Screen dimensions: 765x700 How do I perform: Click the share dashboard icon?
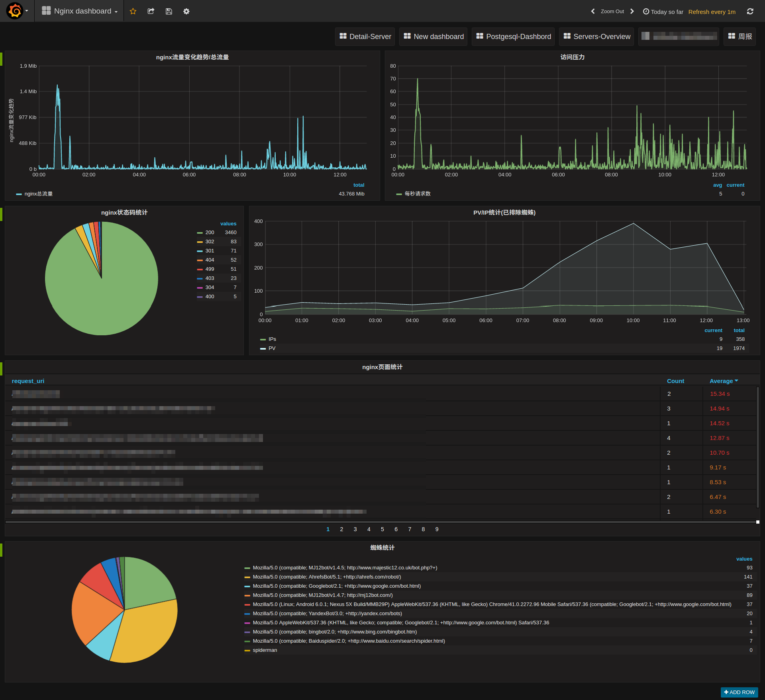click(x=151, y=11)
